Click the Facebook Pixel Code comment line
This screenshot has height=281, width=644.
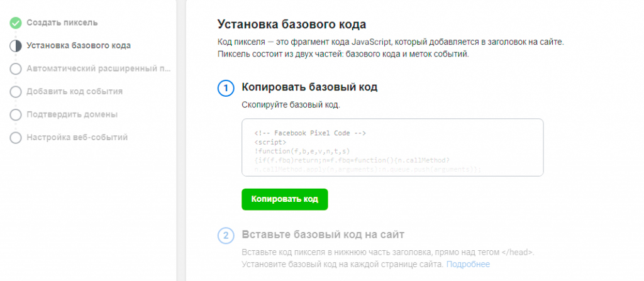[x=310, y=133]
